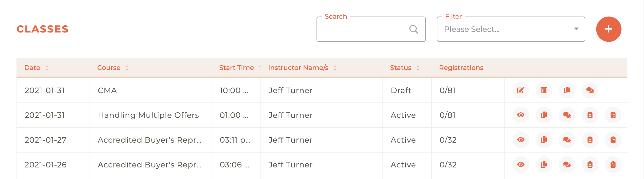Preview the Handling Multiple Offers class
The image size is (644, 179).
pos(520,115)
